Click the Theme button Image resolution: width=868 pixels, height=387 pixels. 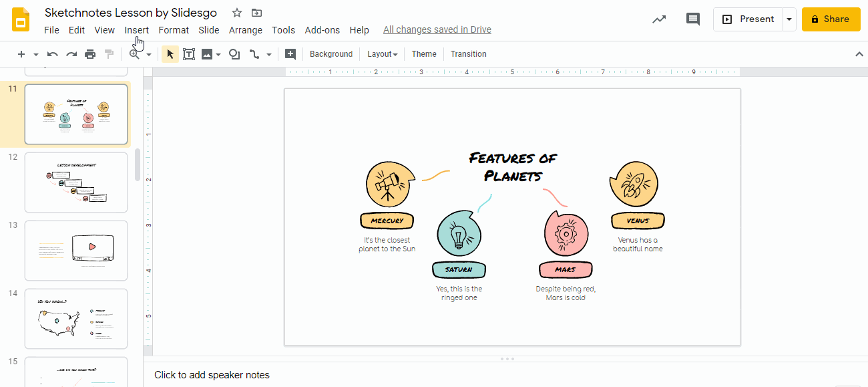(x=424, y=54)
